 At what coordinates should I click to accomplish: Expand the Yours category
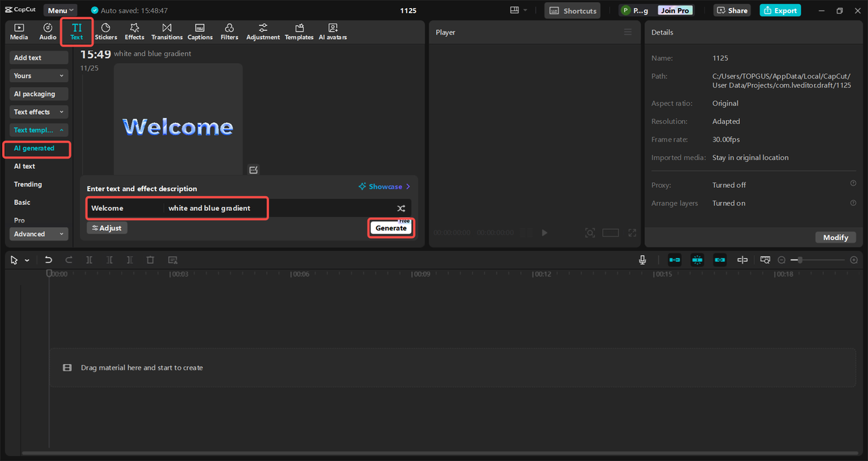(39, 76)
